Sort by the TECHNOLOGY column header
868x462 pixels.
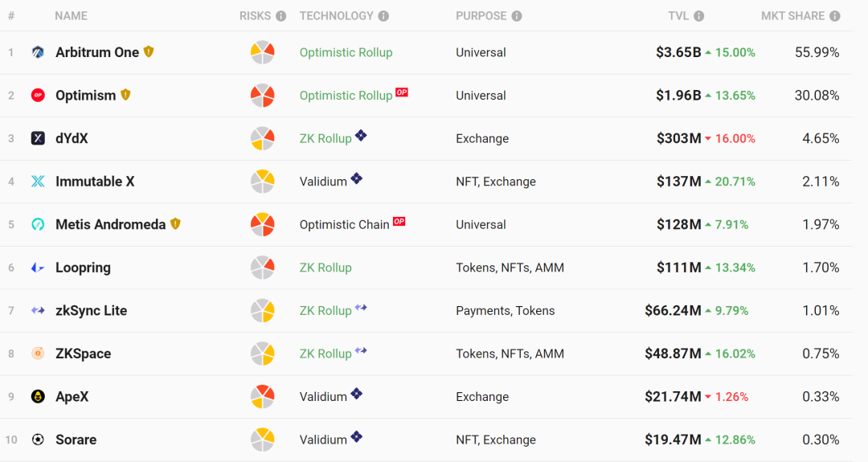tap(337, 16)
